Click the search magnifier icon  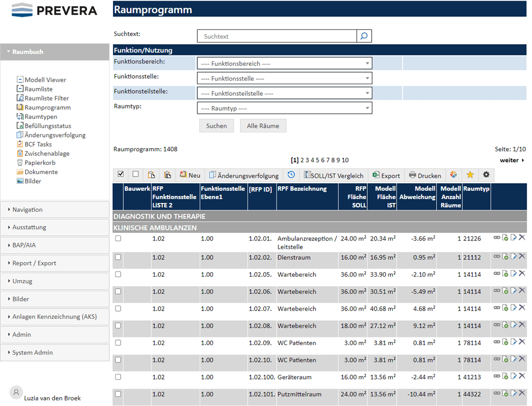coord(364,36)
